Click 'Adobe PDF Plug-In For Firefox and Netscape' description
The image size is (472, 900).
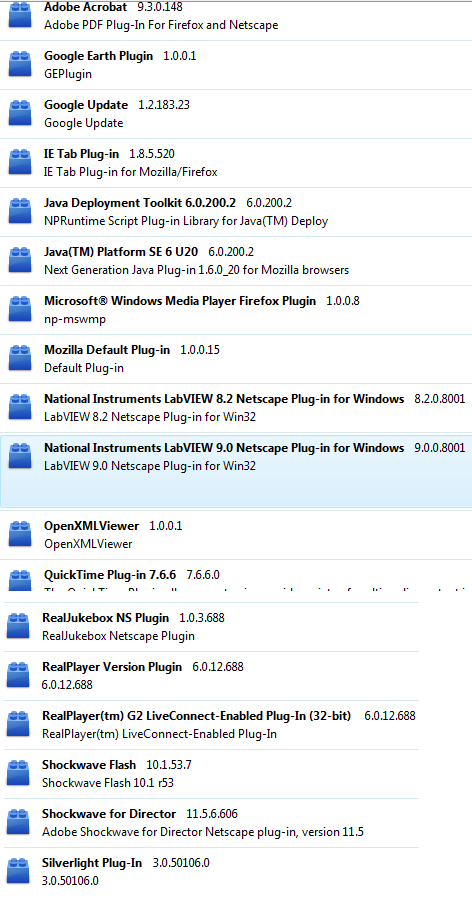click(x=161, y=25)
